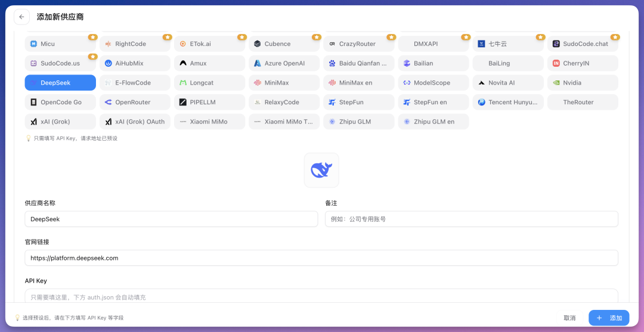
Task: Click the PIPELLM logo icon
Action: 183,102
